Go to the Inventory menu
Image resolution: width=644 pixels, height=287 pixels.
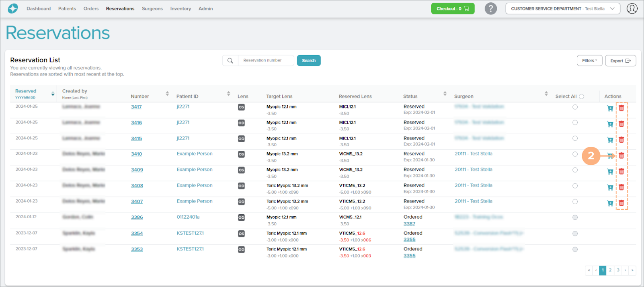(180, 8)
